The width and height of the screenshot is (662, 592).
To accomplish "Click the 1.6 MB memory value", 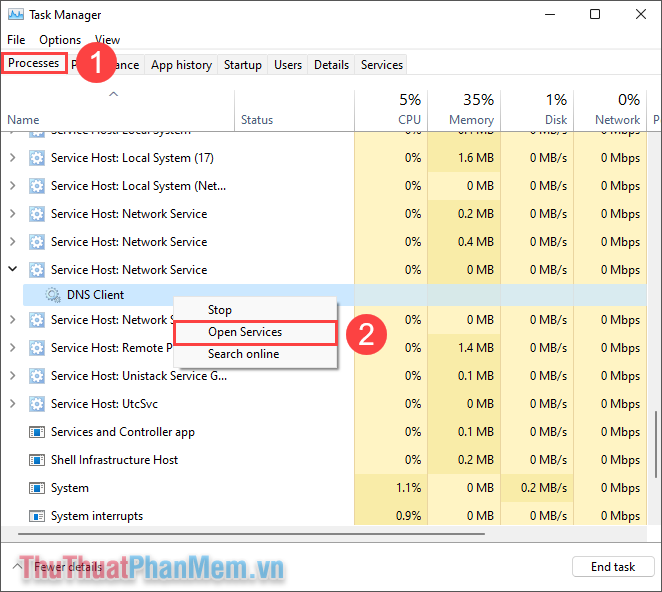I will coord(476,158).
